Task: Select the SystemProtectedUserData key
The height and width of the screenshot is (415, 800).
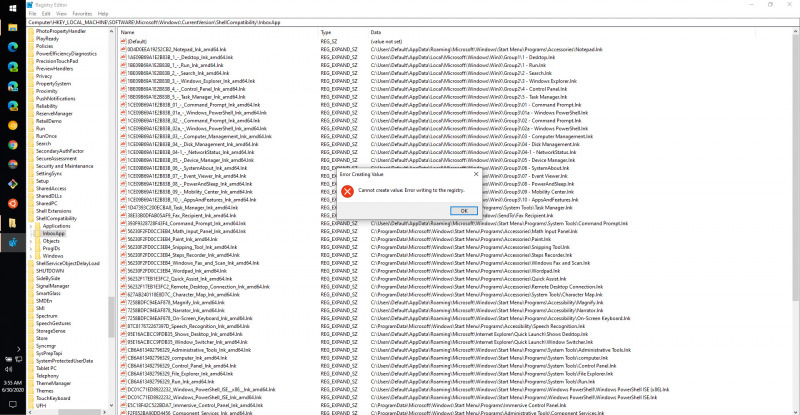Action: pos(64,361)
